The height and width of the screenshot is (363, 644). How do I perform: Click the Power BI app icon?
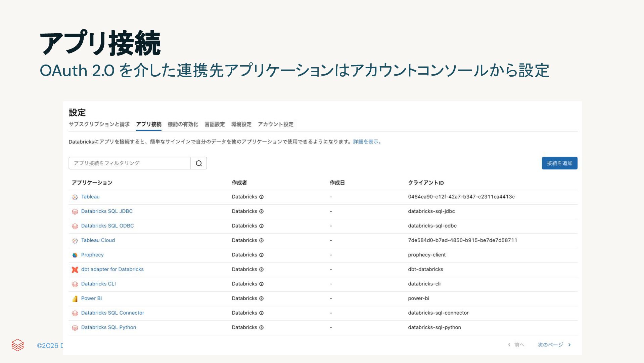pyautogui.click(x=75, y=299)
